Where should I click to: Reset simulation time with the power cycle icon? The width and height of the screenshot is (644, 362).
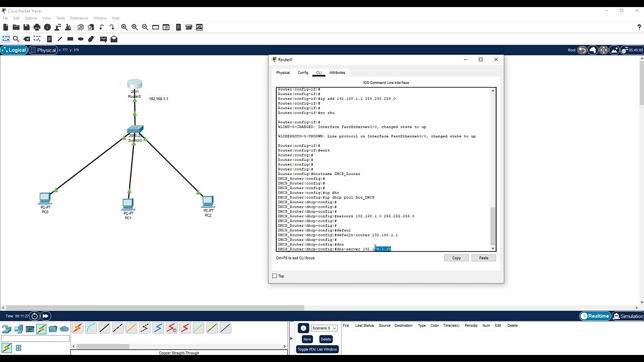[34, 316]
